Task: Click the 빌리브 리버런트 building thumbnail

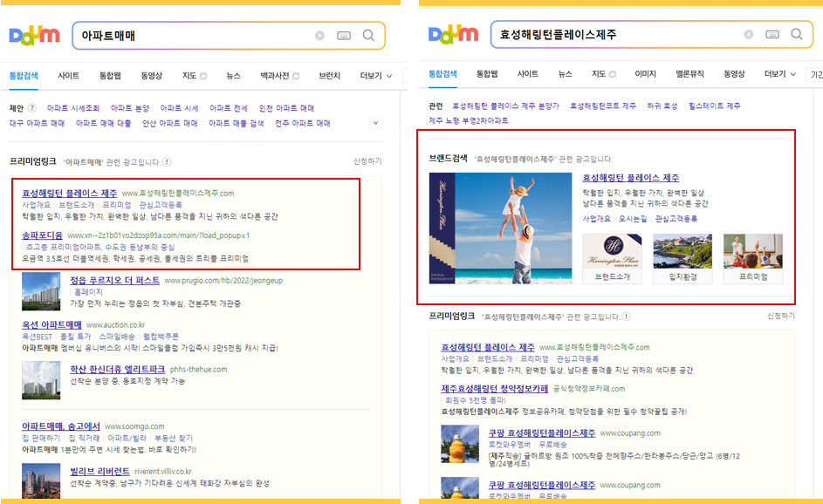Action: [x=41, y=481]
